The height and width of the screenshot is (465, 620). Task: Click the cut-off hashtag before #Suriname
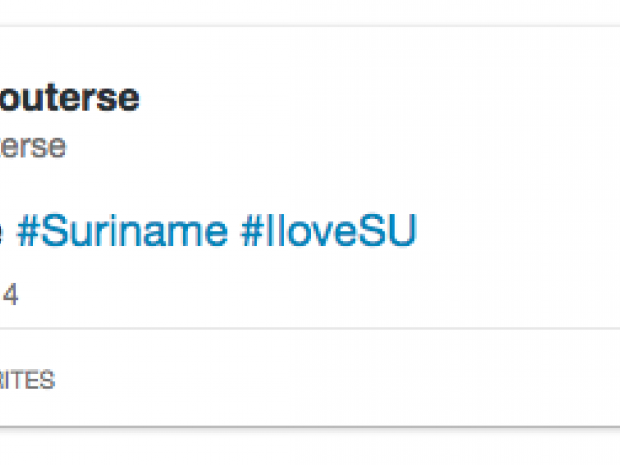point(3,232)
